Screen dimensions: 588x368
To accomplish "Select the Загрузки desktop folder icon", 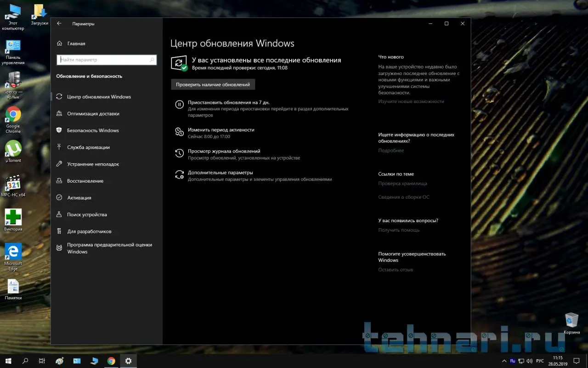I will pos(40,15).
